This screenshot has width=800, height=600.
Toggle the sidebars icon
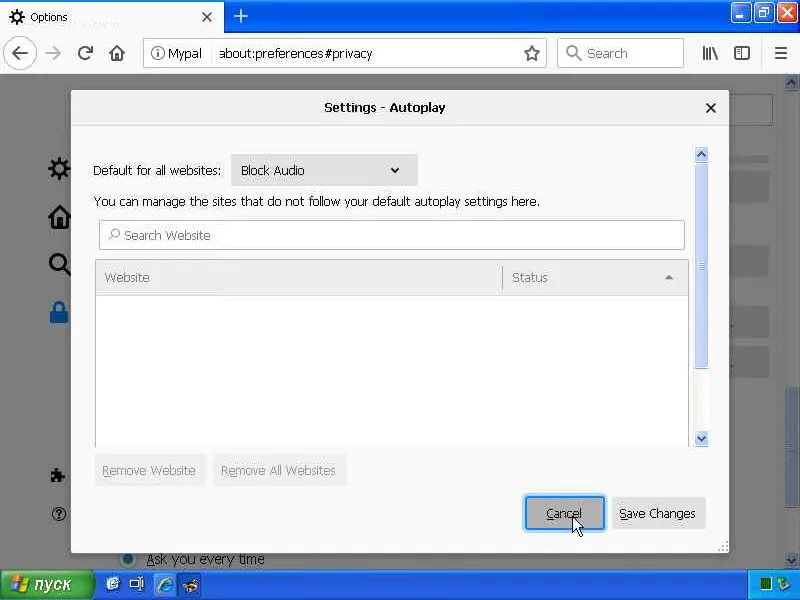tap(741, 53)
